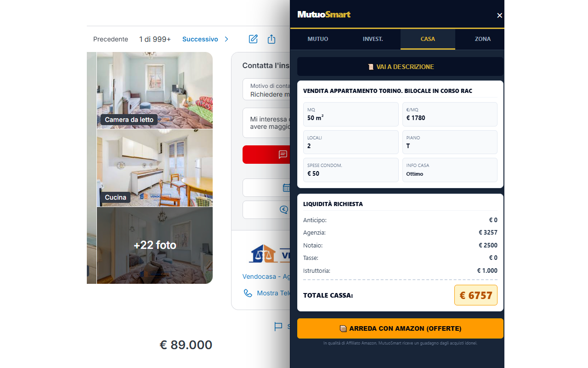This screenshot has height=368, width=588.
Task: Open the Camera da letto photo
Action: [x=155, y=90]
